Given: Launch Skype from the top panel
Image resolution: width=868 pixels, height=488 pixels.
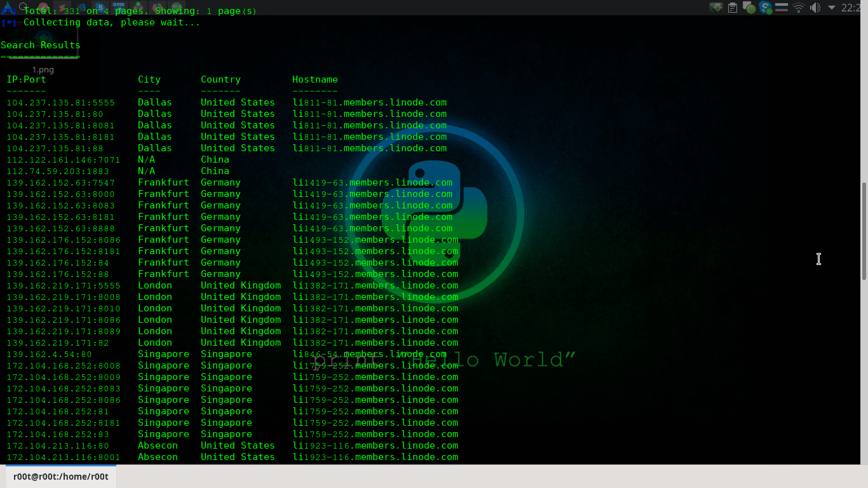Looking at the screenshot, I should 100,8.
